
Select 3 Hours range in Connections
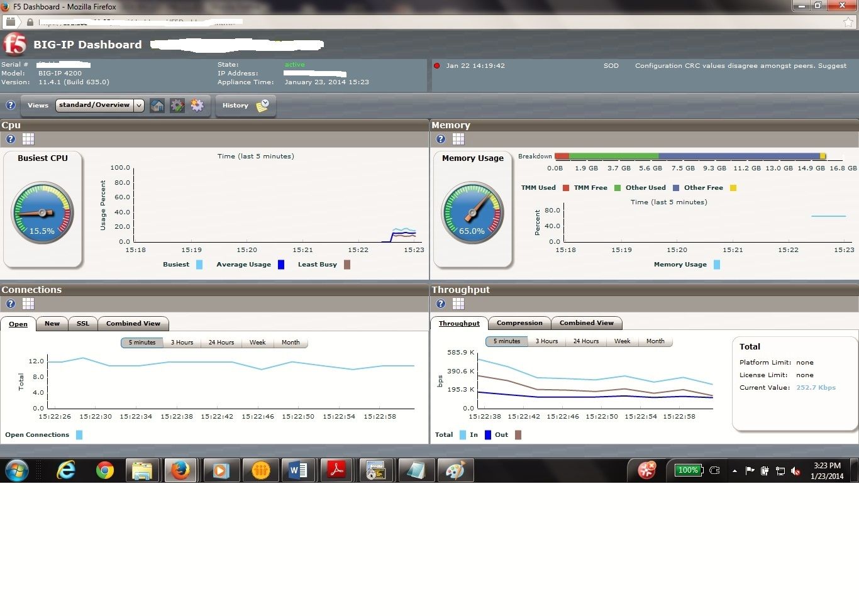coord(182,343)
